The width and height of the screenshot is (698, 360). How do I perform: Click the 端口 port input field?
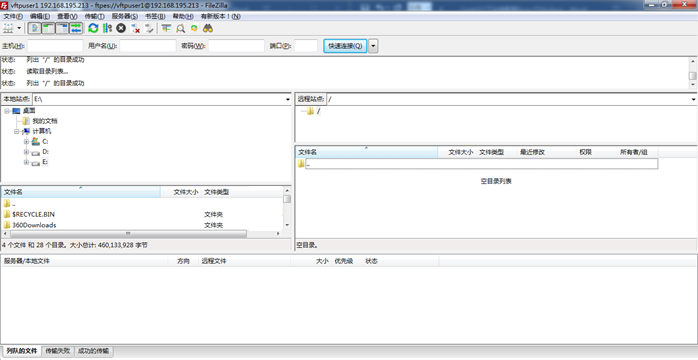pos(306,46)
